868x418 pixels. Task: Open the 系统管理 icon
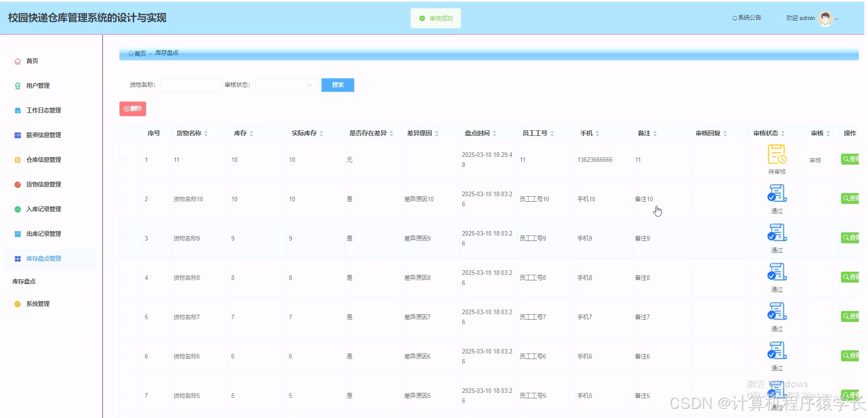17,303
